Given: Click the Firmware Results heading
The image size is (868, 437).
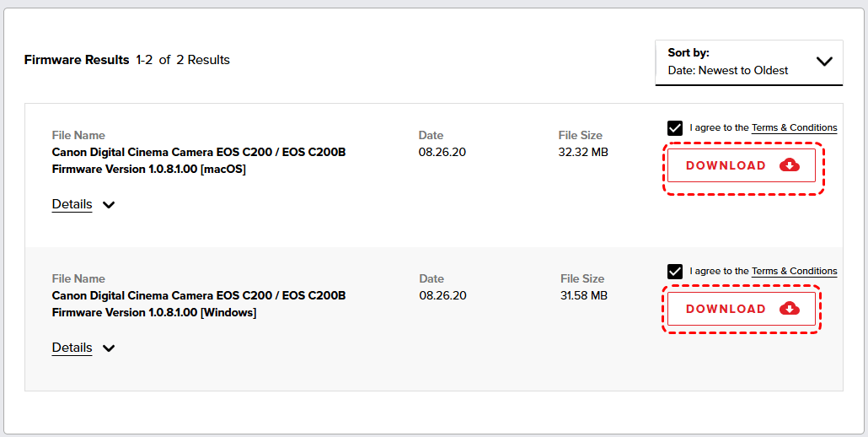Looking at the screenshot, I should point(77,60).
